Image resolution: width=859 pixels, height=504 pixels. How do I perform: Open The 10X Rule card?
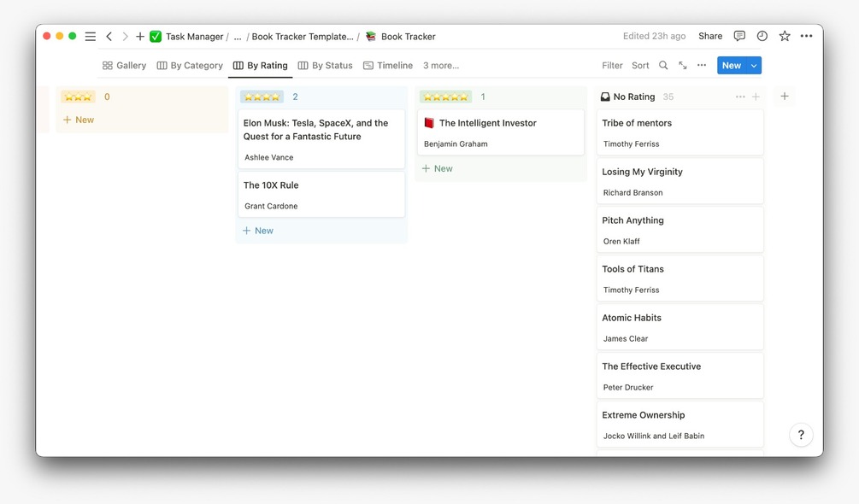pos(321,195)
